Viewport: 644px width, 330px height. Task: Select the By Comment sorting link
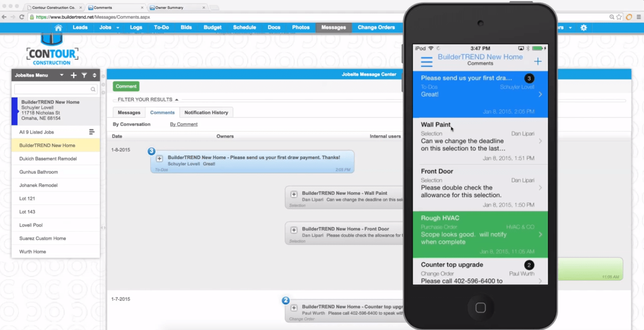[183, 124]
